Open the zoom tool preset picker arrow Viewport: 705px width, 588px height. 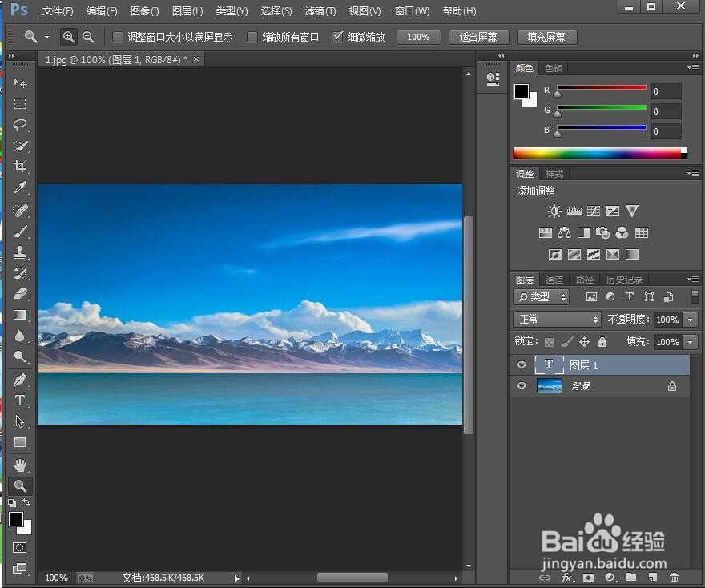(46, 38)
